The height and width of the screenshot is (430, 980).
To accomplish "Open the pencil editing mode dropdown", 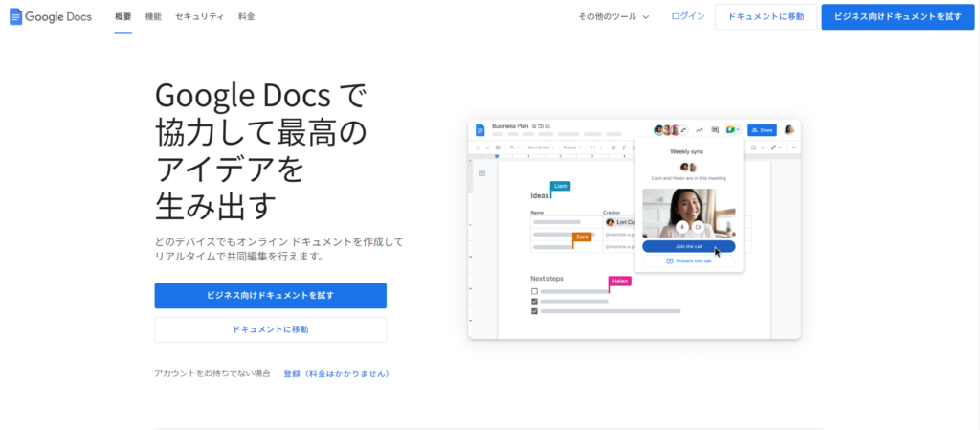I will click(775, 147).
